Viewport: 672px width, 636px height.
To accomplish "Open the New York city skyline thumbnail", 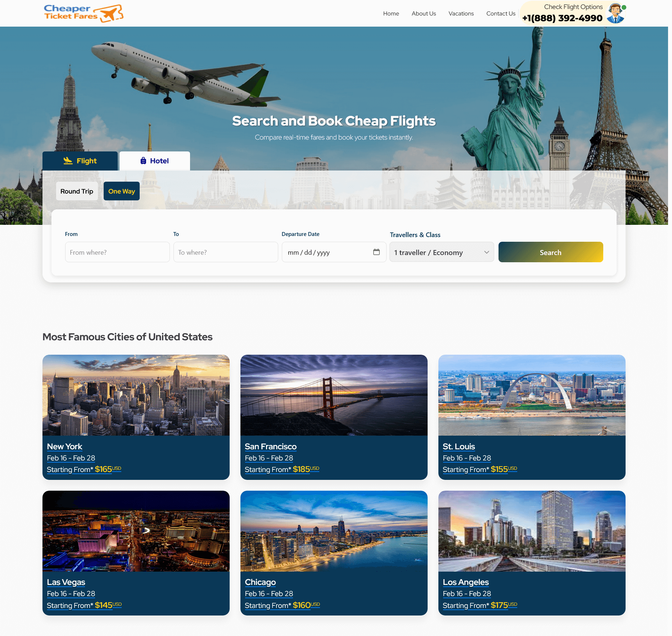I will click(136, 395).
